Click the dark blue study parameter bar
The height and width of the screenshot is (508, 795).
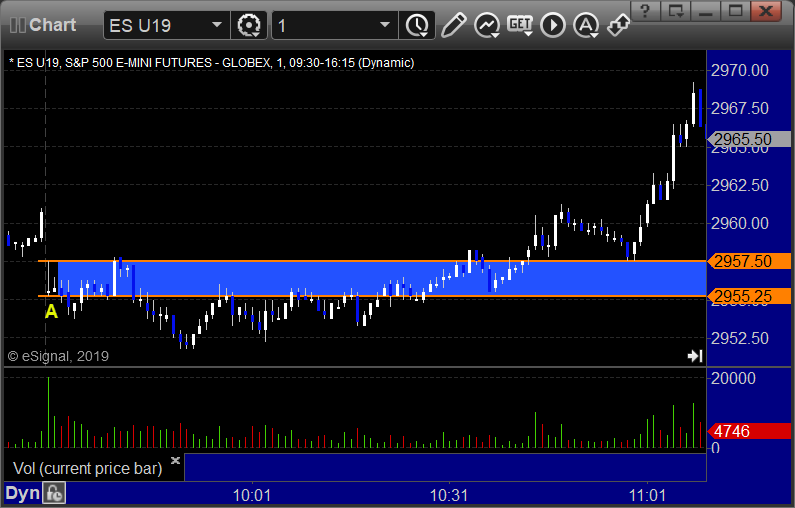[445, 467]
